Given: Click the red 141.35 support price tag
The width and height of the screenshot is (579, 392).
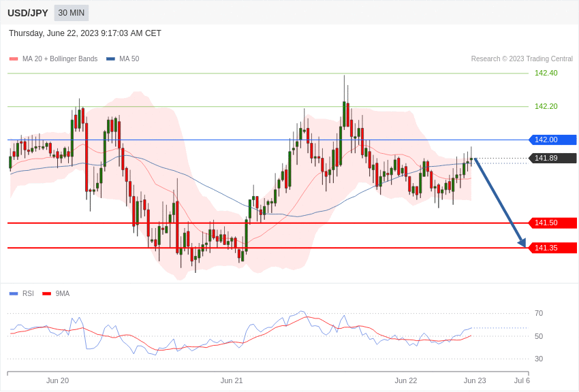Looking at the screenshot, I should click(x=552, y=248).
